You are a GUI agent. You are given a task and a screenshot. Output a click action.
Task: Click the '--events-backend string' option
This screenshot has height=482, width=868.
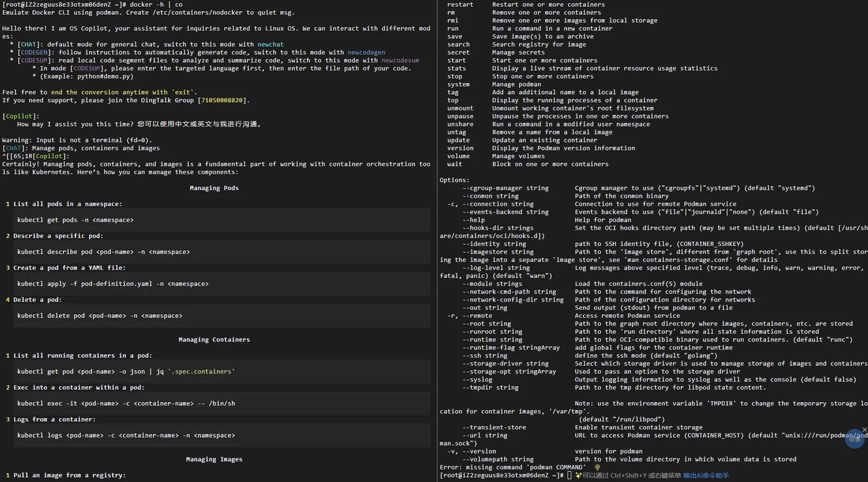505,212
